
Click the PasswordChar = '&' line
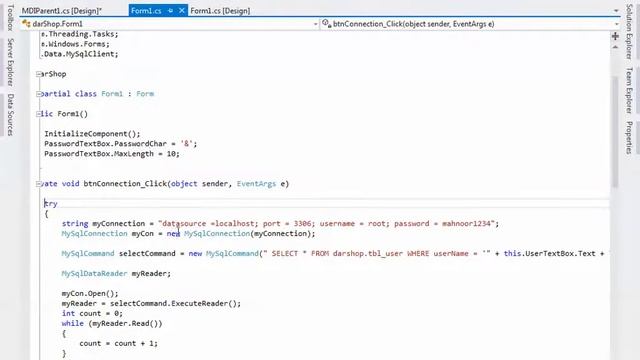click(x=121, y=144)
